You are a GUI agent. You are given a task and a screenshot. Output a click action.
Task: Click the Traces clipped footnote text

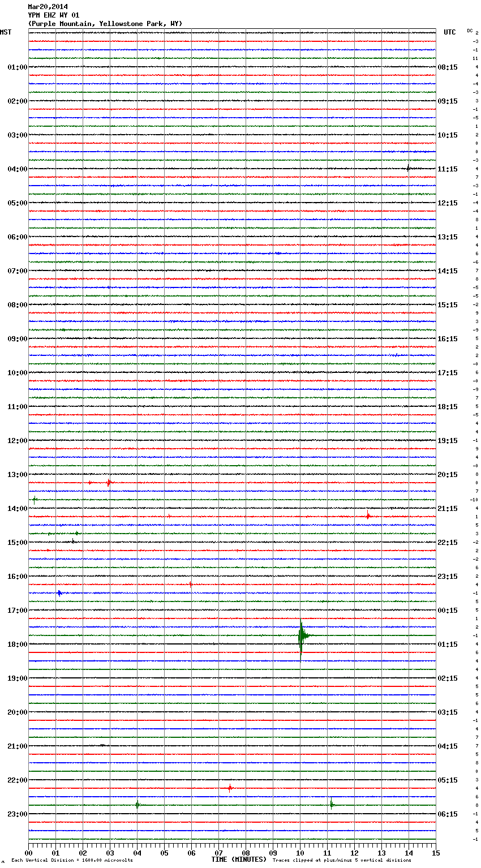point(342,860)
